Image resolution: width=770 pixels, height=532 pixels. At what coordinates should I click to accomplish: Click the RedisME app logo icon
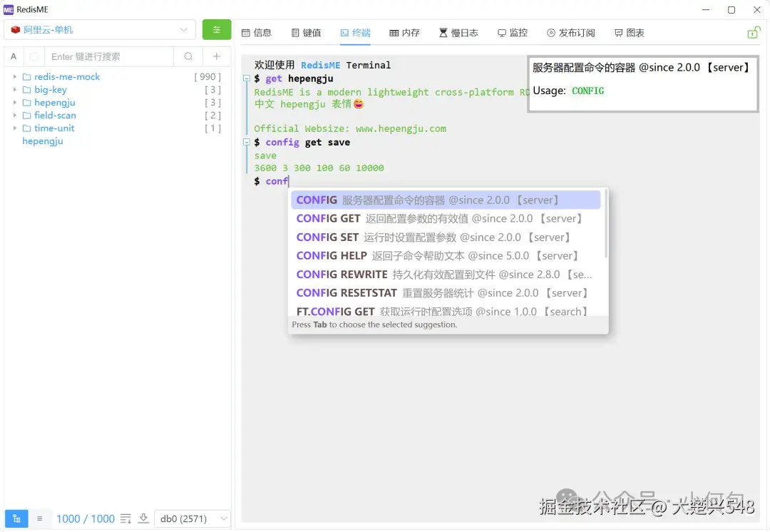[9, 9]
